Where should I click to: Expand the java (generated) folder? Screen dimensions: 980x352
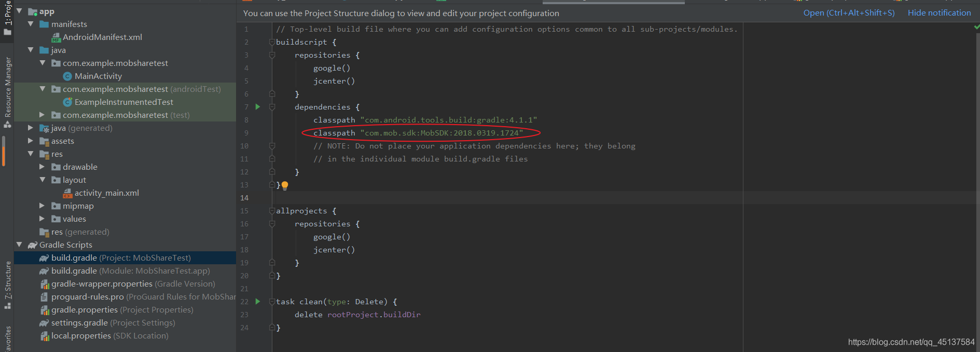coord(31,128)
